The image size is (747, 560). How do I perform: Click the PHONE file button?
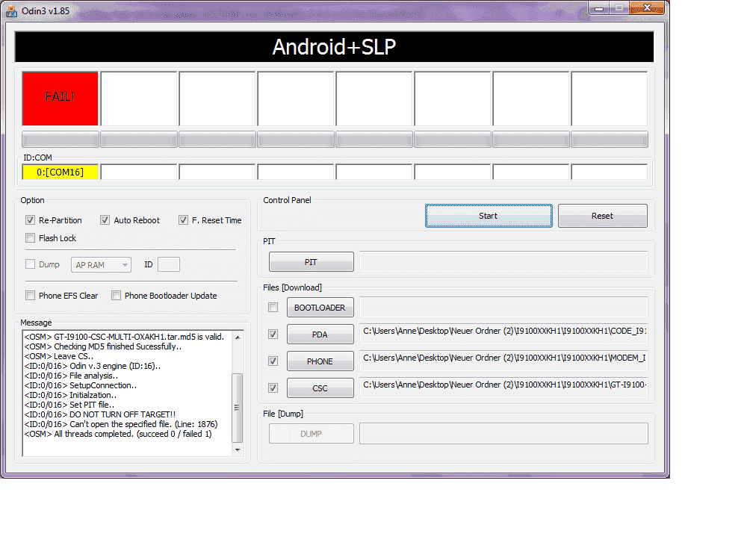pos(320,361)
